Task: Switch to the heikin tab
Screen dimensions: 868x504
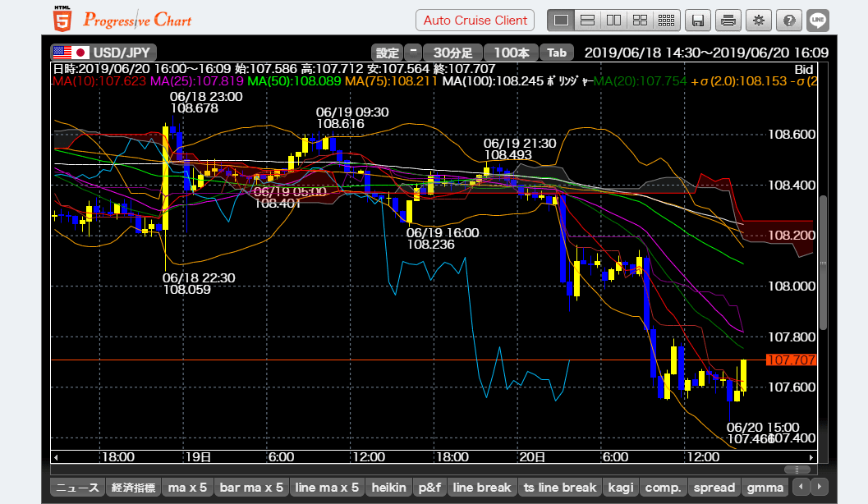Action: point(388,488)
